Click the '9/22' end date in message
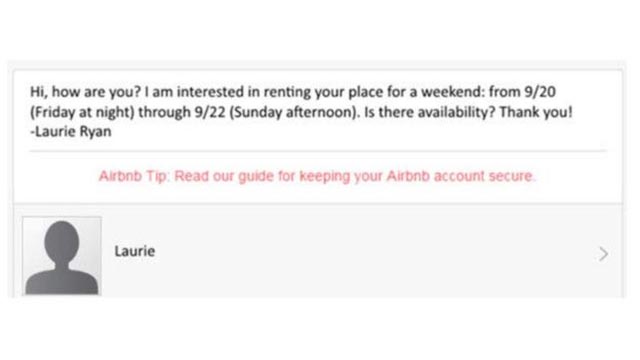 [210, 112]
